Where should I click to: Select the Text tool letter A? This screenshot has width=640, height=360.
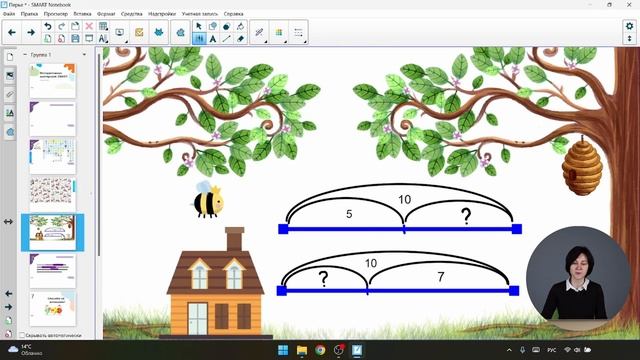pyautogui.click(x=213, y=39)
